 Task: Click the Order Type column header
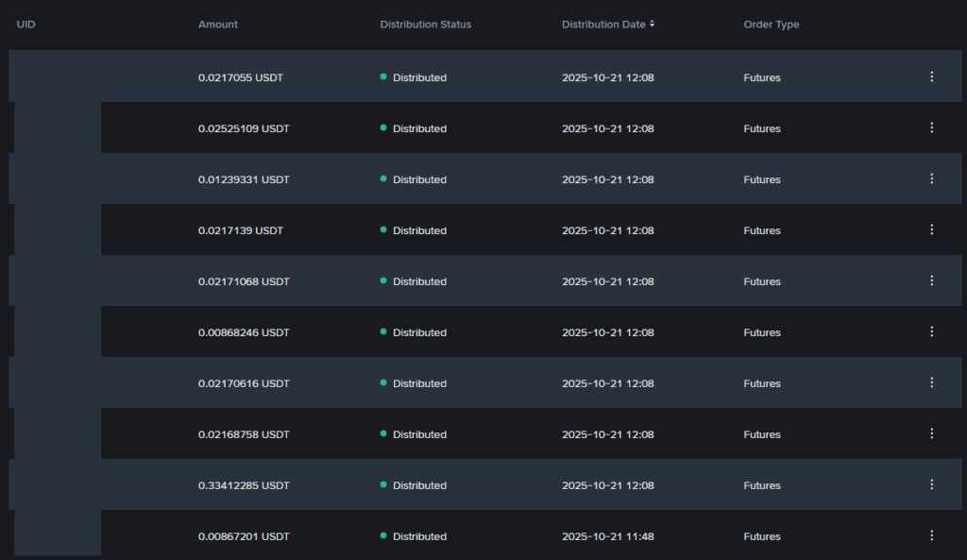(771, 25)
